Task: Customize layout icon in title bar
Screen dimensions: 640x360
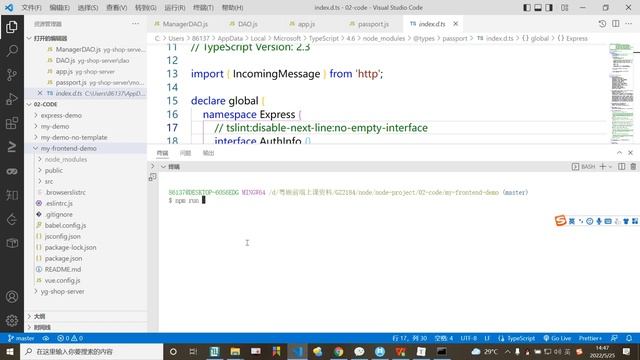Action: (564, 7)
